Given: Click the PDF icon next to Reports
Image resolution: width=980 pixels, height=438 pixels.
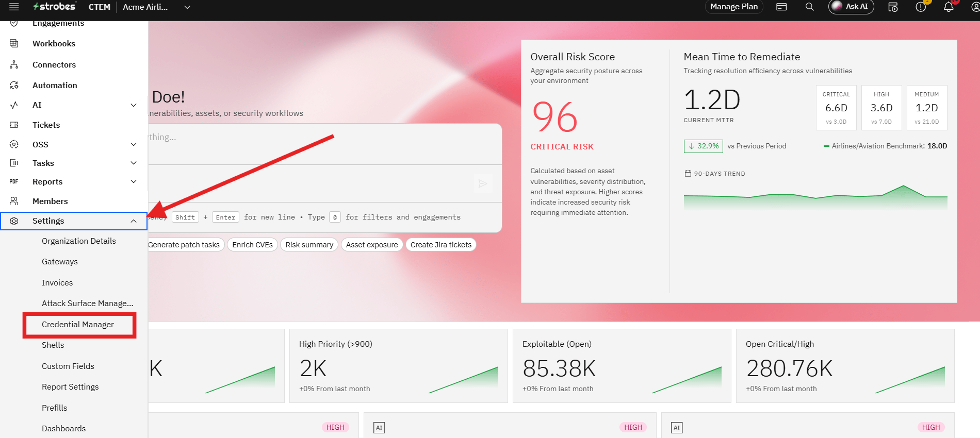Looking at the screenshot, I should [x=14, y=181].
